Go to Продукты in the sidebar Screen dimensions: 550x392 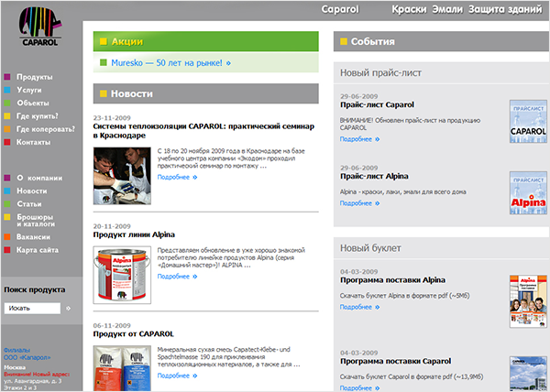[x=35, y=77]
